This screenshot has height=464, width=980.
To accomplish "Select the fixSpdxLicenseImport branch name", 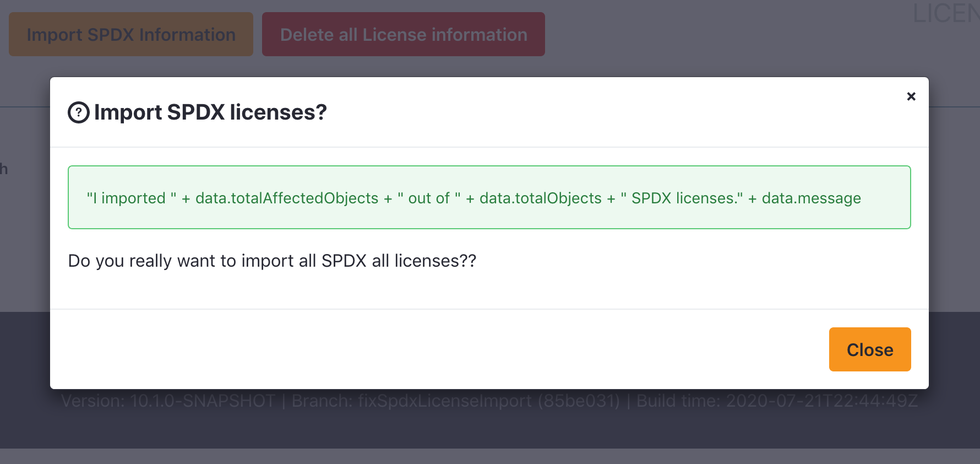I will click(446, 401).
